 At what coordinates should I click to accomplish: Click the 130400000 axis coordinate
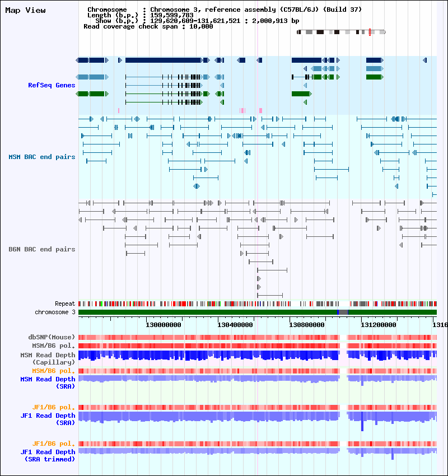click(235, 325)
